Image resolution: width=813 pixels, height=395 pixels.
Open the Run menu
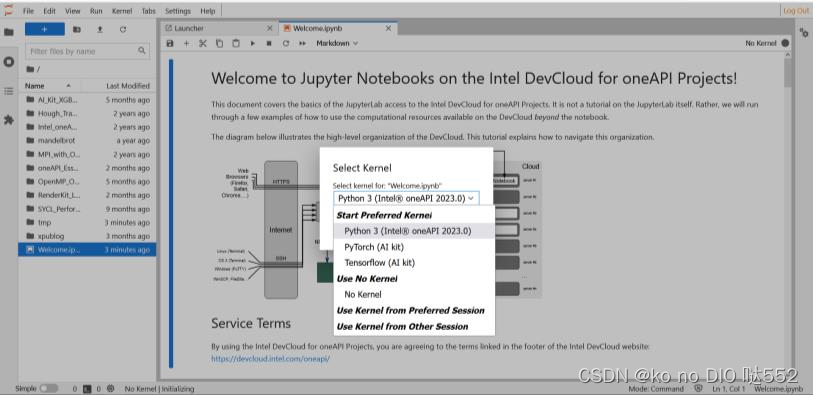pyautogui.click(x=96, y=11)
